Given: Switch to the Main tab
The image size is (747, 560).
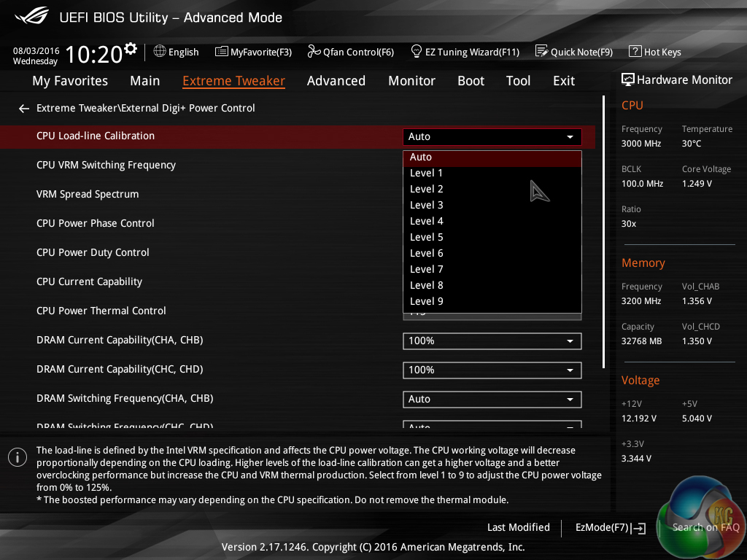Looking at the screenshot, I should (x=145, y=81).
